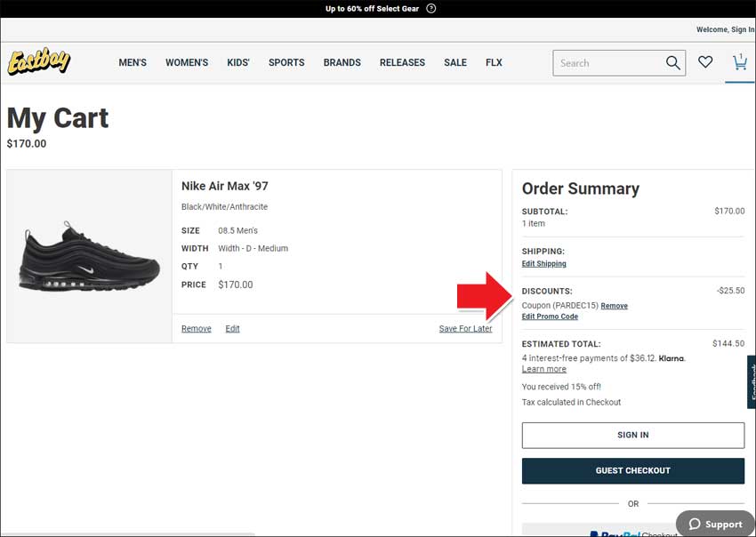
Task: Click Klarna Learn more link
Action: pyautogui.click(x=543, y=369)
